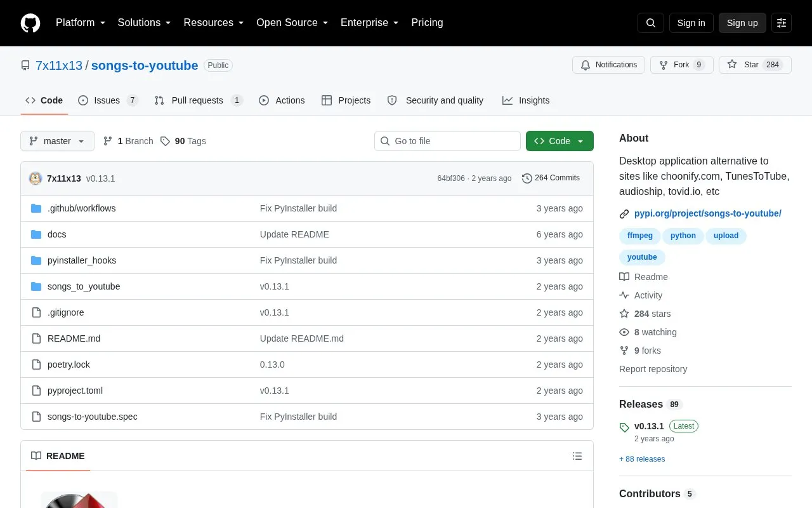812x508 pixels.
Task: Expand the Platform menu
Action: tap(81, 23)
